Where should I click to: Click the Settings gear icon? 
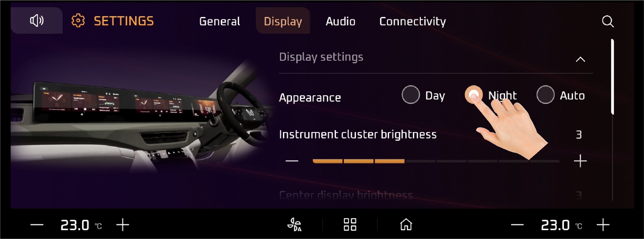[x=78, y=21]
